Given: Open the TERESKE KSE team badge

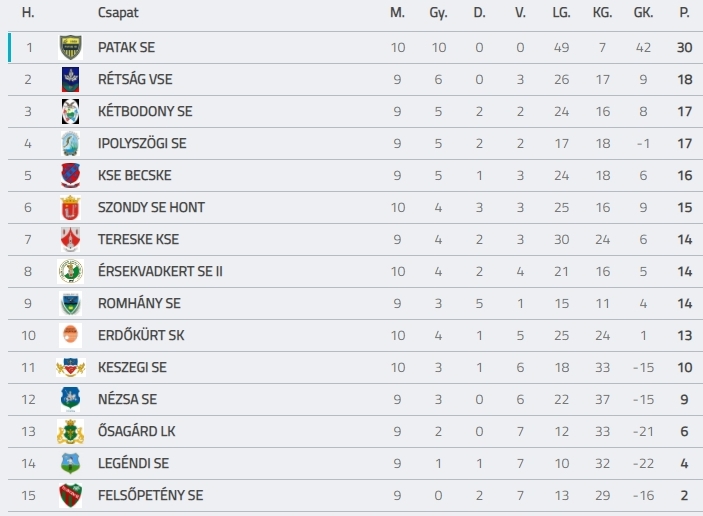Looking at the screenshot, I should (70, 239).
